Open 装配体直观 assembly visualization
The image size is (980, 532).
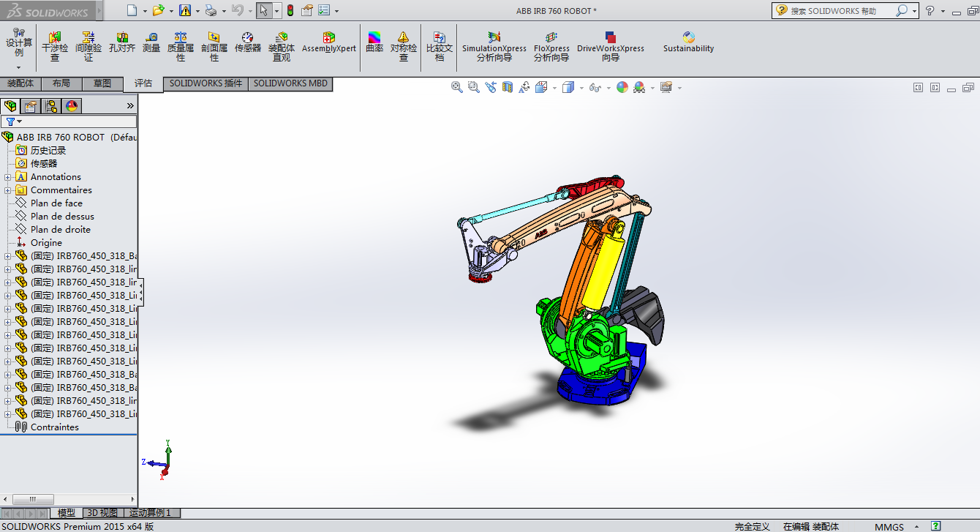[282, 46]
